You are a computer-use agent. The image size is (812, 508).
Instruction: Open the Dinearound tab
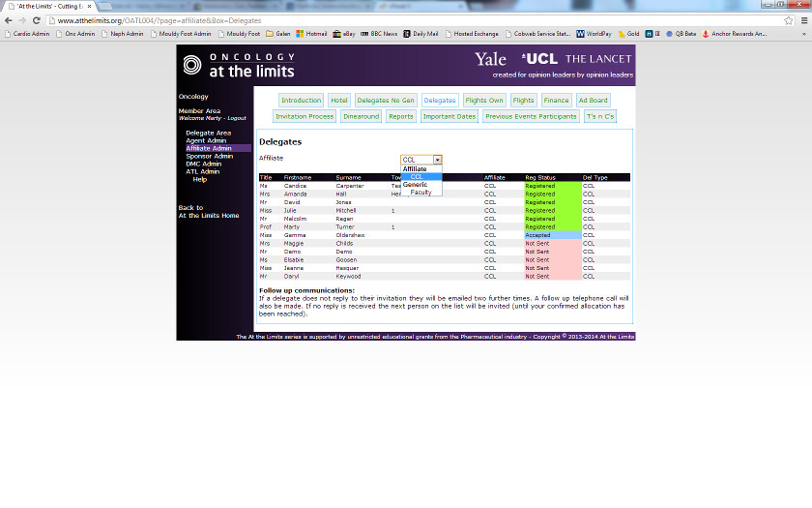361,116
